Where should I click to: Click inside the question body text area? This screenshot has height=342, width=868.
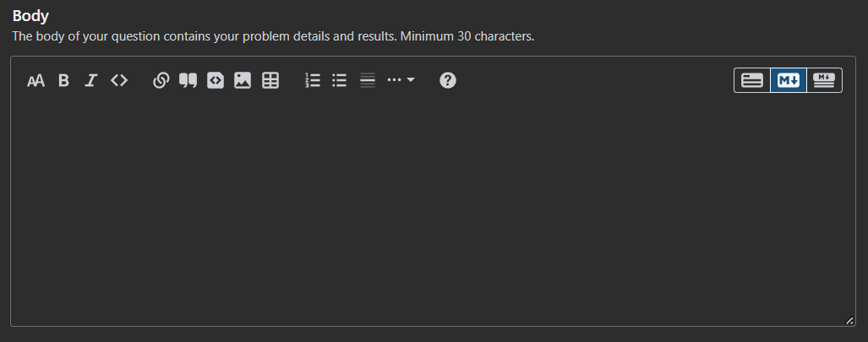point(433,211)
